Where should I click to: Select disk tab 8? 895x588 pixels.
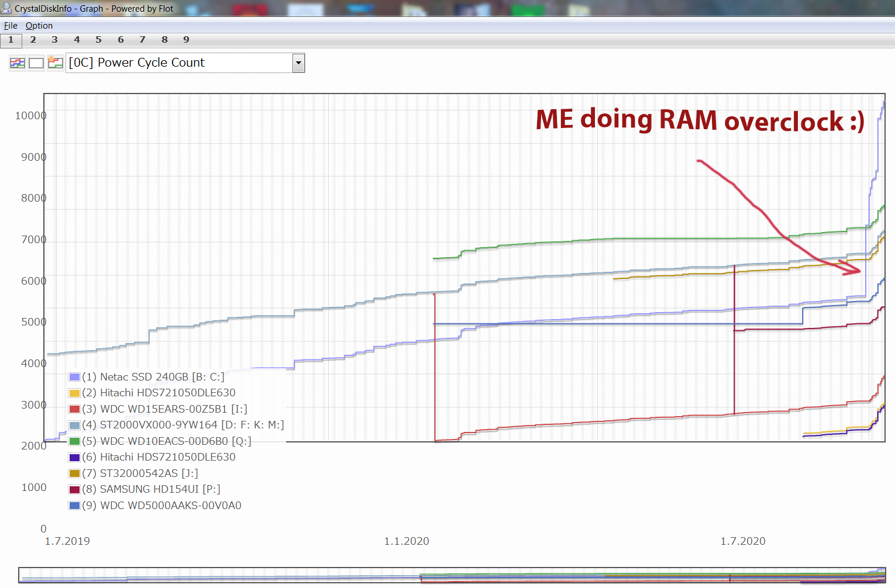(164, 40)
